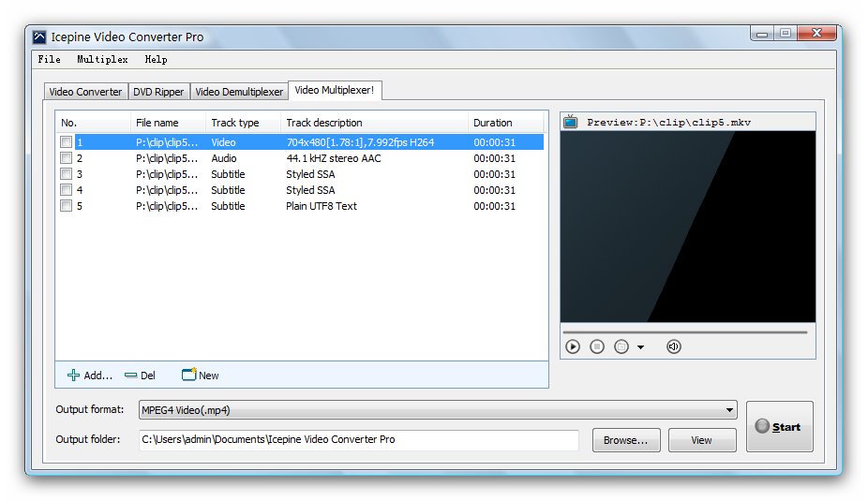
Task: Sort by the Track description column header
Action: (x=375, y=123)
